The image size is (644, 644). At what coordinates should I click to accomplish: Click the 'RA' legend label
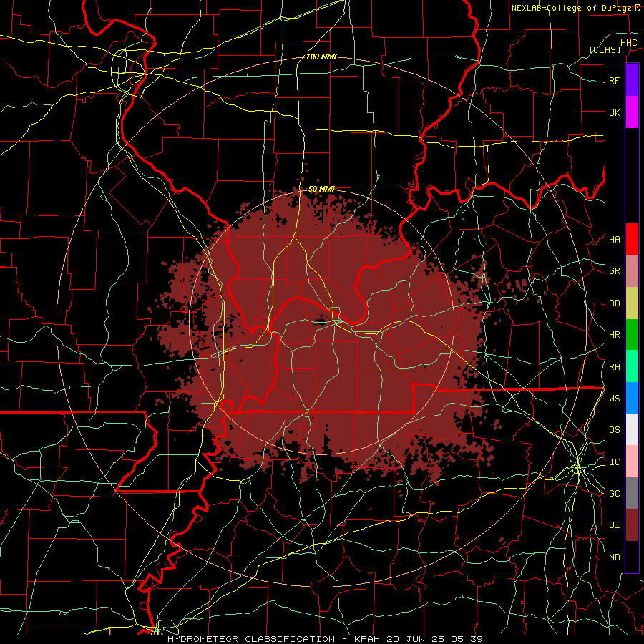click(x=615, y=367)
